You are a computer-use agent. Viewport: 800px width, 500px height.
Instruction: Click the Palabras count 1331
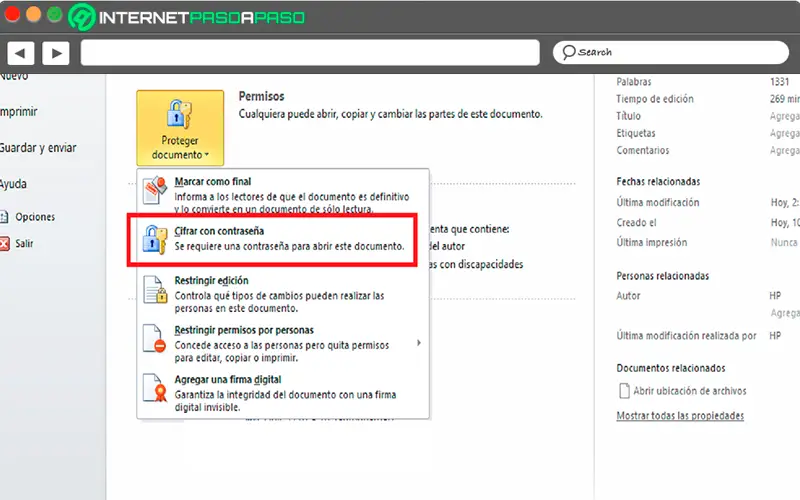pyautogui.click(x=780, y=82)
